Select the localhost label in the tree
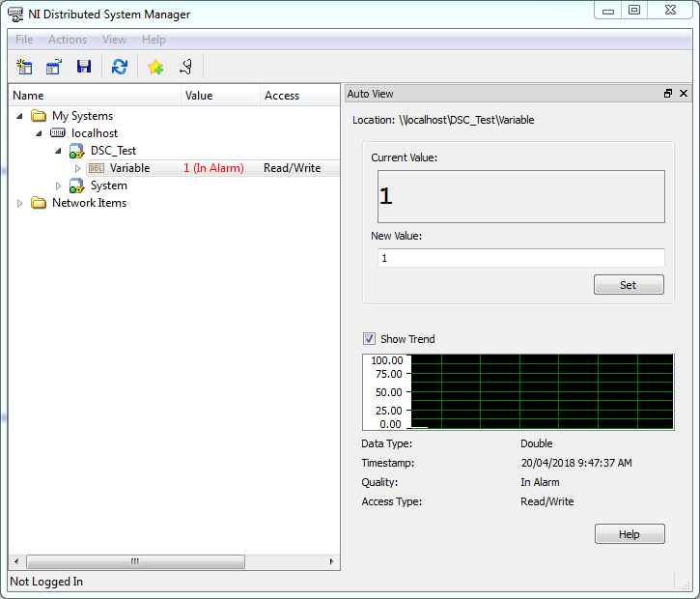 pos(95,133)
